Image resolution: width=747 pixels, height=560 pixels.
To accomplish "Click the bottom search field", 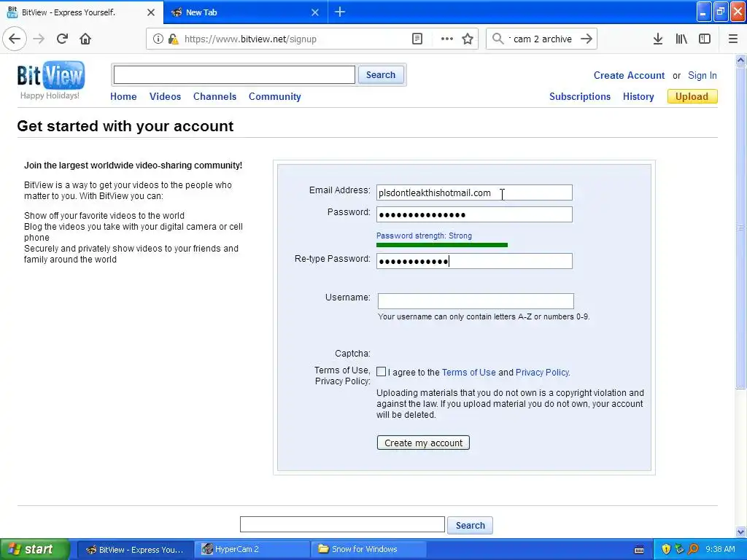I will pyautogui.click(x=342, y=525).
